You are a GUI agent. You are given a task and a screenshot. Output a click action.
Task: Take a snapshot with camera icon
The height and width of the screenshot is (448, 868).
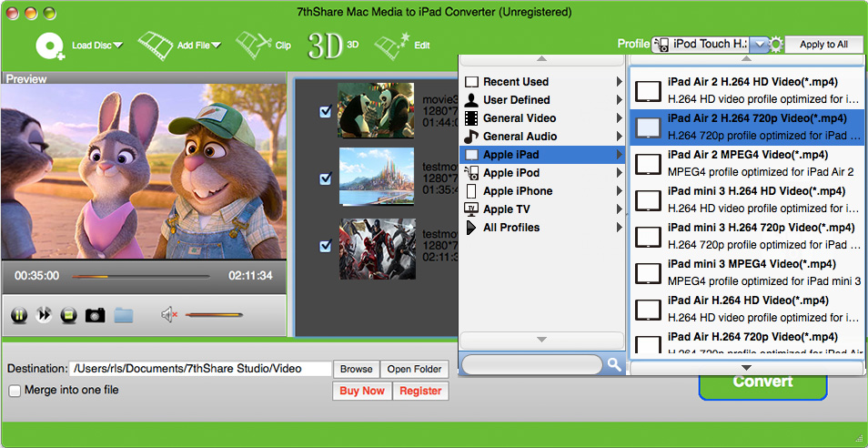click(x=95, y=316)
